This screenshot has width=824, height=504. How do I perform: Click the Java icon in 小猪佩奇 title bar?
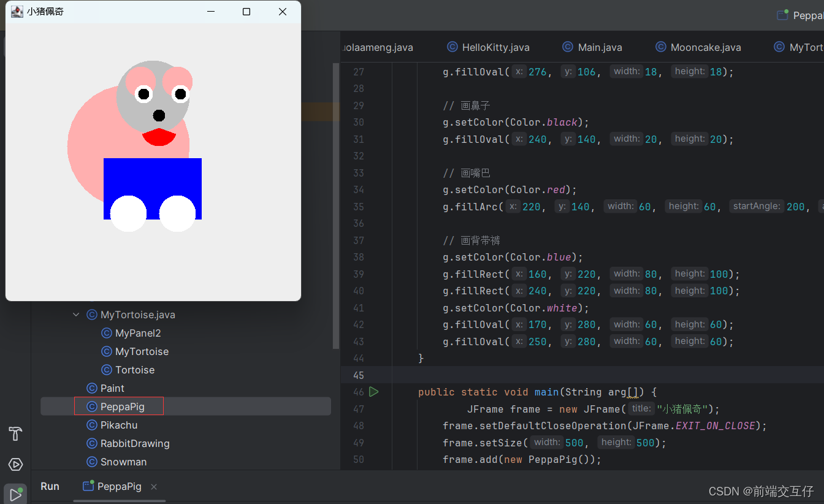(17, 12)
